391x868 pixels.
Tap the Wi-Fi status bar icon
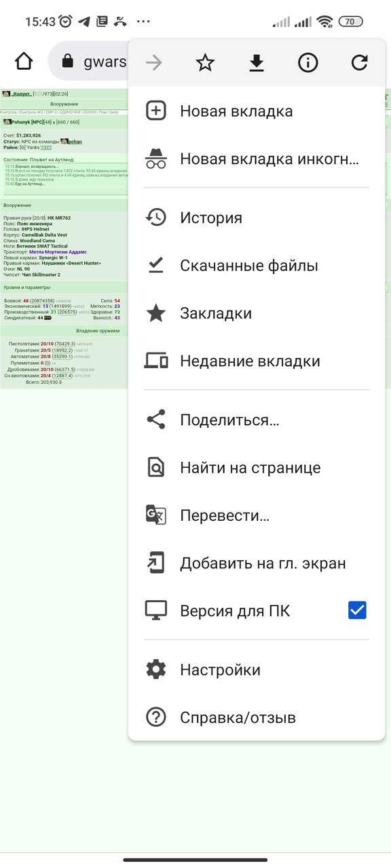(325, 22)
